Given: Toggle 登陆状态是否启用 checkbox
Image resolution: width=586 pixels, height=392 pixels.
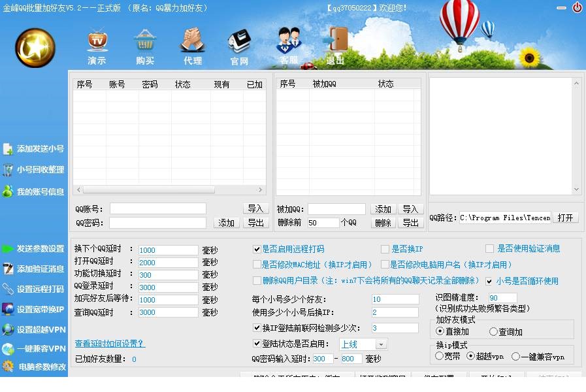Looking at the screenshot, I should pyautogui.click(x=257, y=344).
